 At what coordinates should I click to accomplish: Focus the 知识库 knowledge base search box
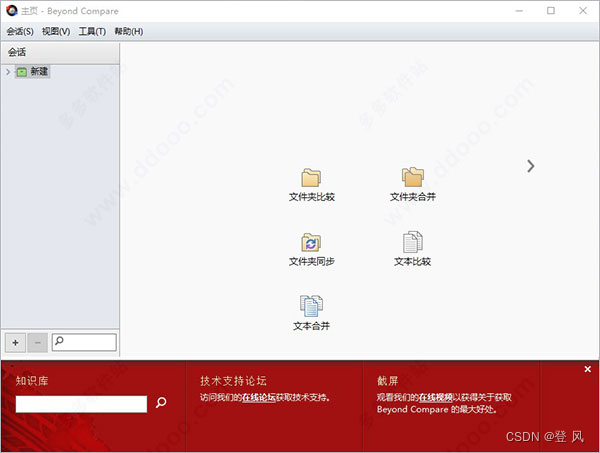(x=81, y=404)
